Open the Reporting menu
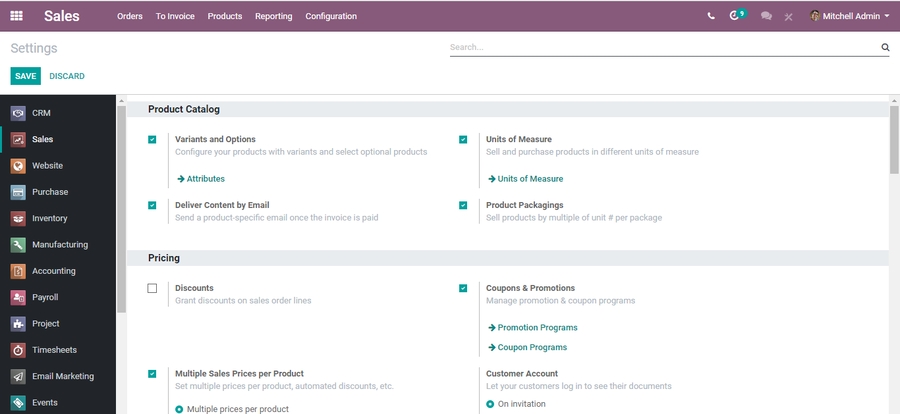This screenshot has height=414, width=900. coord(273,16)
